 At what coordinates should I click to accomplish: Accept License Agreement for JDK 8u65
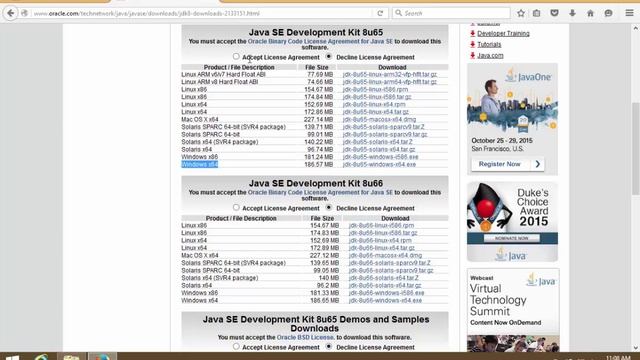(236, 56)
